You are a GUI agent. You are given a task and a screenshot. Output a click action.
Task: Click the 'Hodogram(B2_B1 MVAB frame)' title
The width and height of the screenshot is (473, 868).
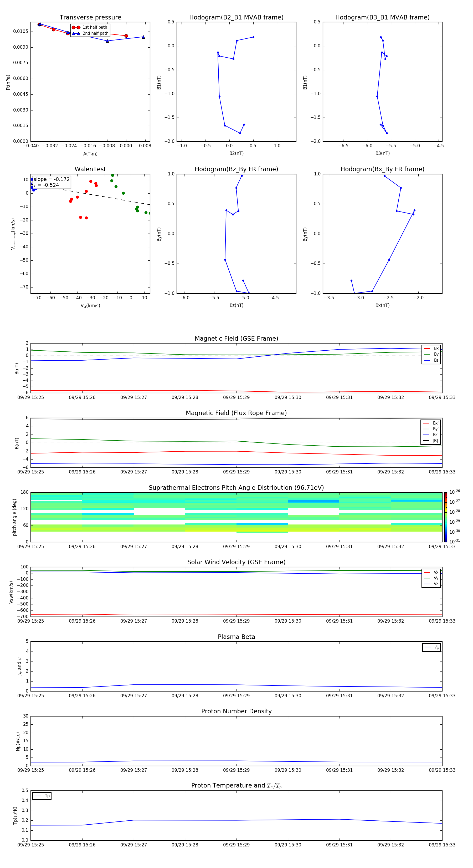coord(236,17)
